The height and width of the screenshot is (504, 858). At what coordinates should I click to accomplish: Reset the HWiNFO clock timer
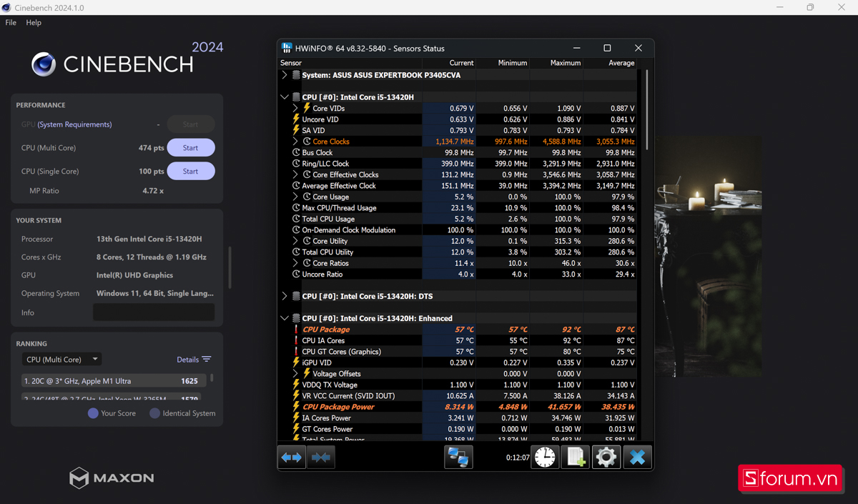coord(545,457)
